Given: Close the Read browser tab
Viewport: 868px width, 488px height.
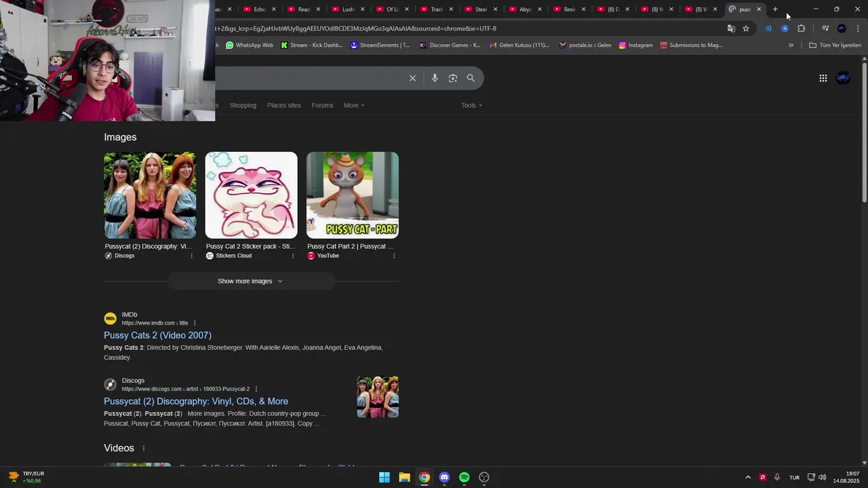Looking at the screenshot, I should [318, 9].
